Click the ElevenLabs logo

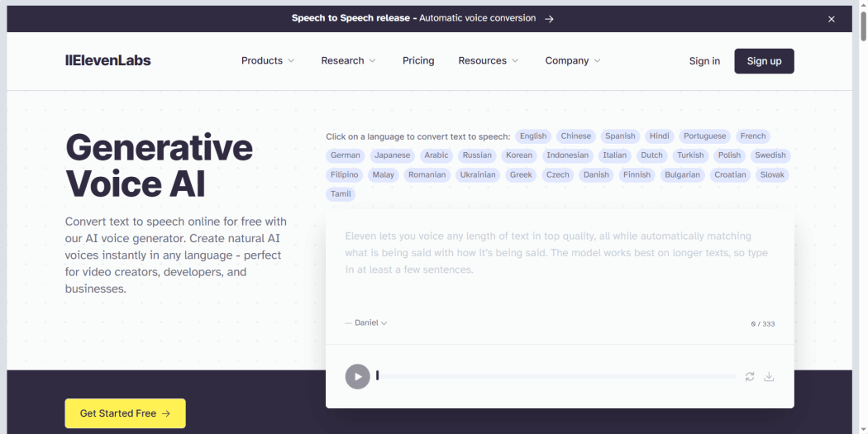pyautogui.click(x=107, y=60)
